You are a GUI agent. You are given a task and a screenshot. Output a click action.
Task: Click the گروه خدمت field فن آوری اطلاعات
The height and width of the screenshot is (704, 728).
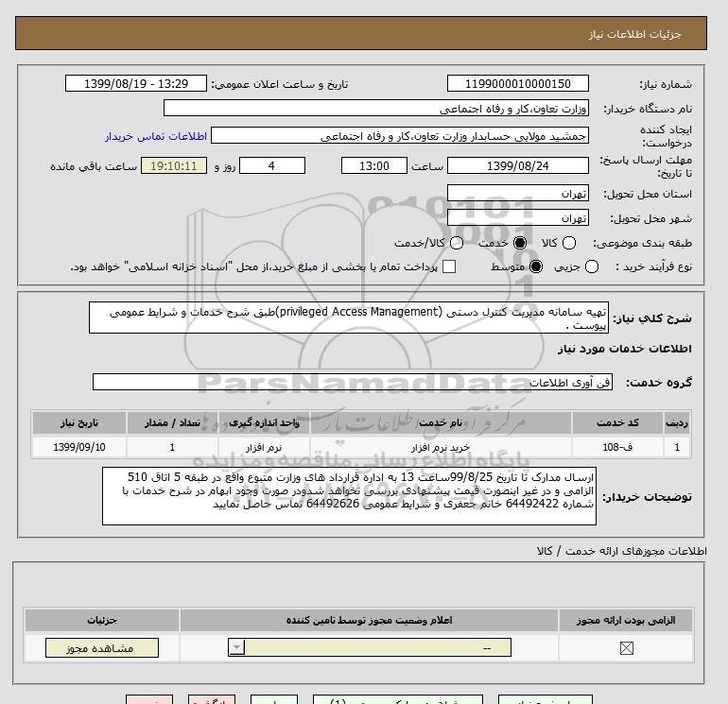click(x=353, y=383)
